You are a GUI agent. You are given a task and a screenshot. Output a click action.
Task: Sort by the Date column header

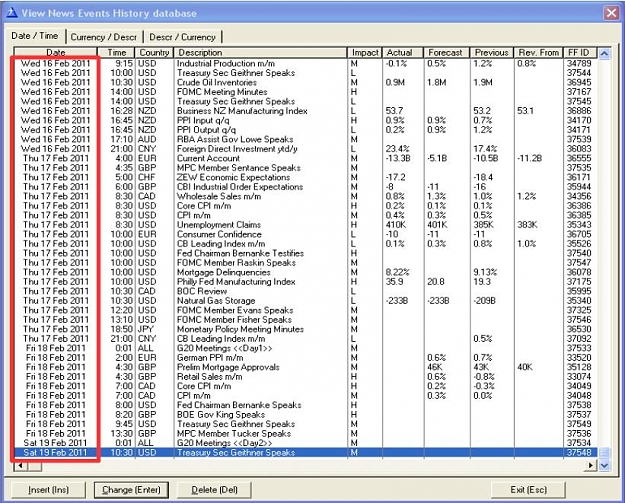[x=55, y=53]
